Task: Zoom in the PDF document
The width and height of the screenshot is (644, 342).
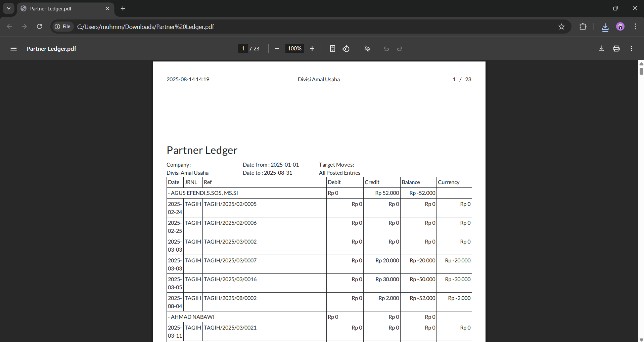Action: coord(312,49)
